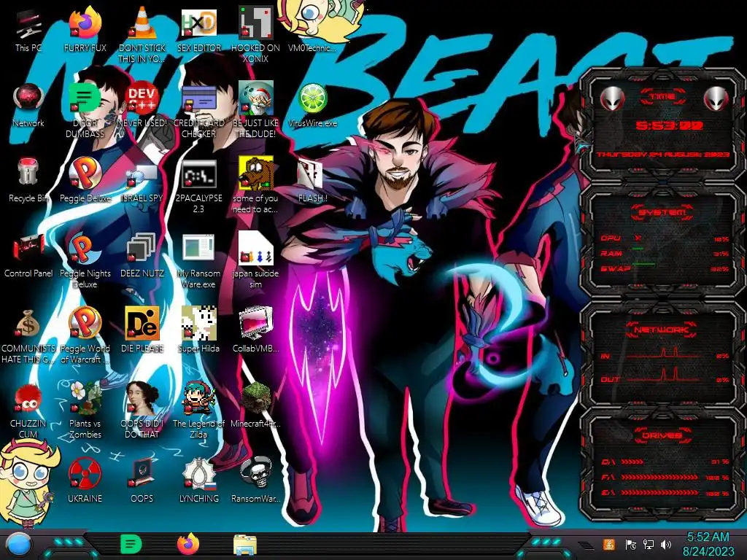Open File Explorer from the taskbar
Image resolution: width=747 pixels, height=560 pixels.
(245, 545)
